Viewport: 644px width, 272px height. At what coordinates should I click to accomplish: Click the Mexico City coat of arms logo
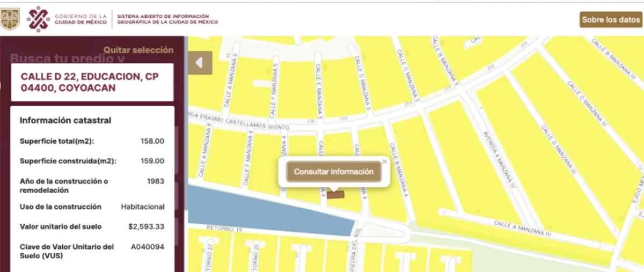point(10,19)
